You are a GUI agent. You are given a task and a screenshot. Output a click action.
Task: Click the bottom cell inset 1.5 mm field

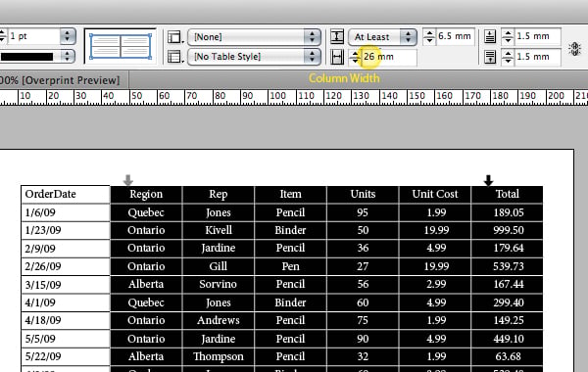point(538,57)
